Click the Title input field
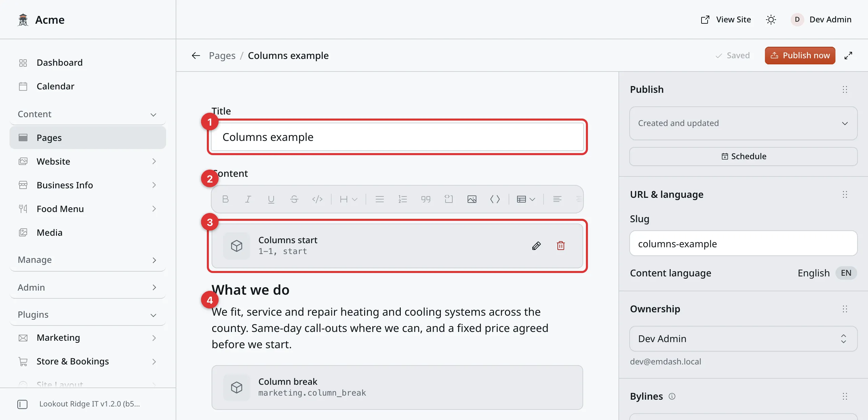Image resolution: width=868 pixels, height=420 pixels. tap(397, 137)
